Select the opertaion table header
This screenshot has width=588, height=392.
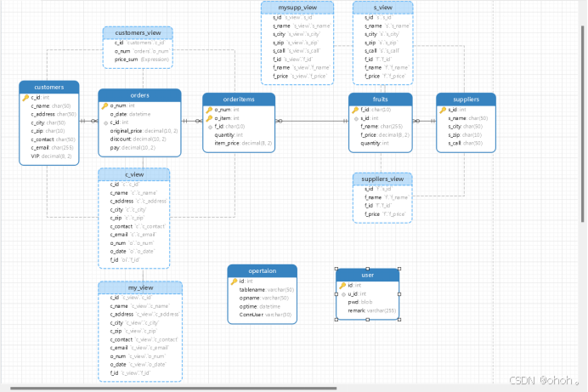pyautogui.click(x=262, y=271)
